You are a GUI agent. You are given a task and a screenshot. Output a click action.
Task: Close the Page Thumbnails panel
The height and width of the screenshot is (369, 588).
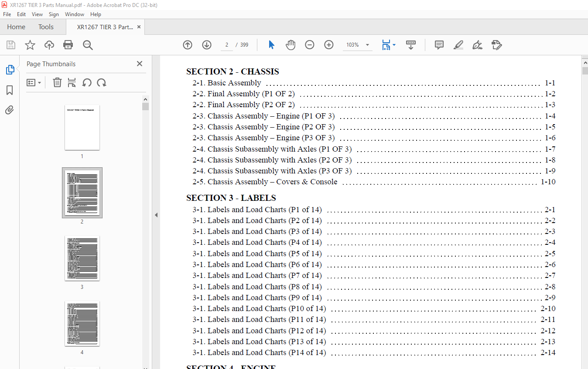click(x=140, y=64)
